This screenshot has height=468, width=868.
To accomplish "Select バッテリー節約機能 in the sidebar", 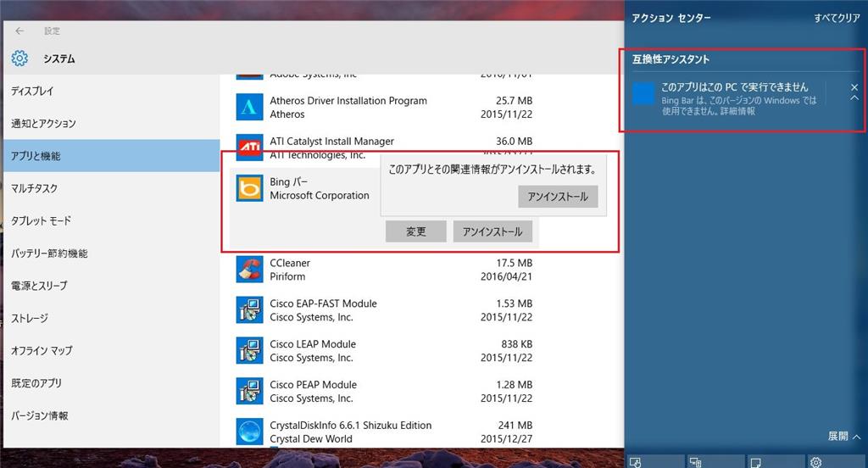I will 111,253.
